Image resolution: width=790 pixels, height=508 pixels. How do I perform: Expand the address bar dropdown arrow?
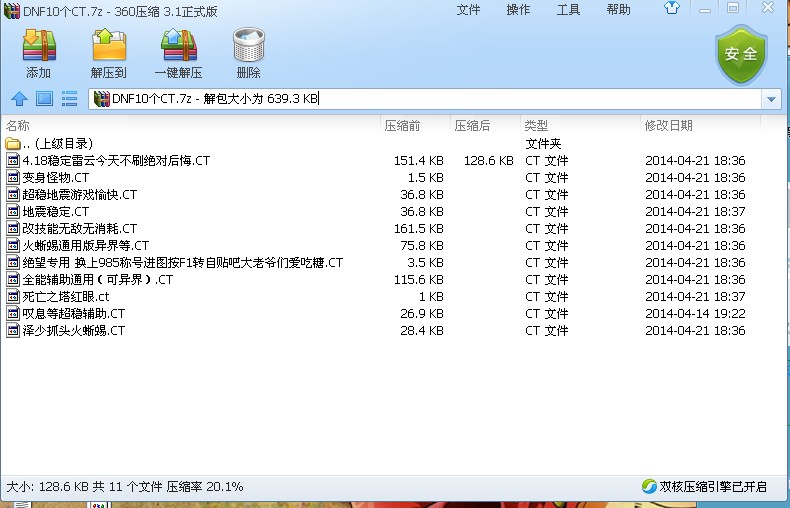click(x=771, y=99)
